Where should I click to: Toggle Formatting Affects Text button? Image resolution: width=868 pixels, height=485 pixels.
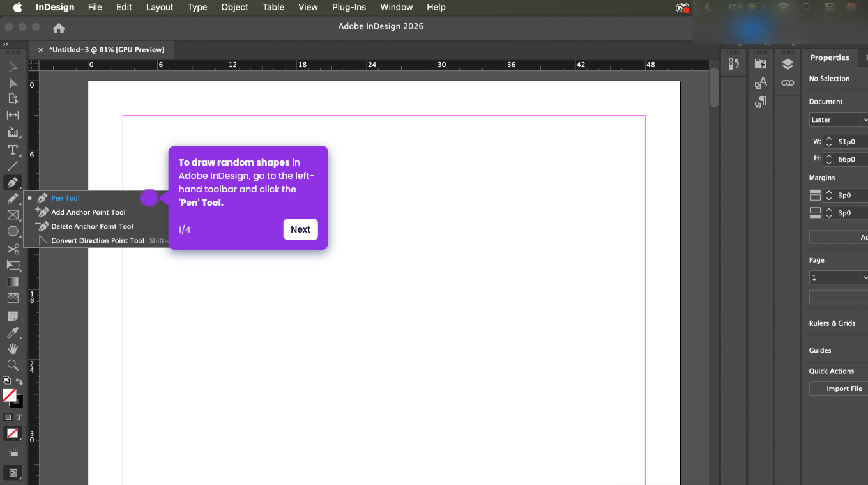pos(19,417)
